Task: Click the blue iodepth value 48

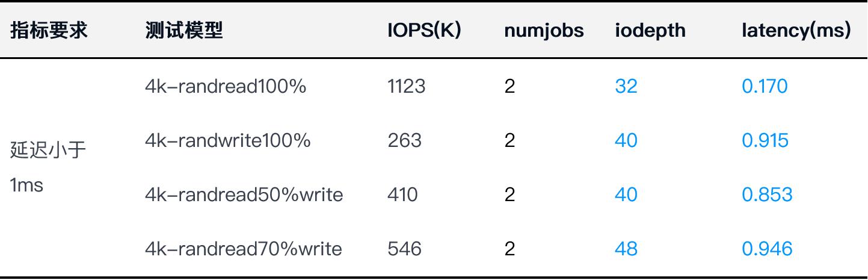Action: click(626, 249)
